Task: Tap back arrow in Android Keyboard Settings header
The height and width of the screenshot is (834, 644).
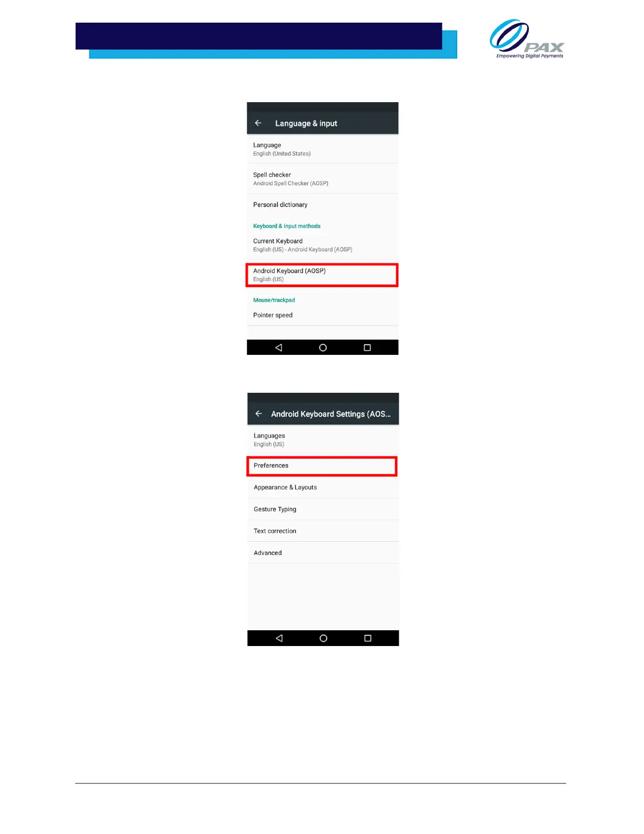Action: (x=258, y=414)
